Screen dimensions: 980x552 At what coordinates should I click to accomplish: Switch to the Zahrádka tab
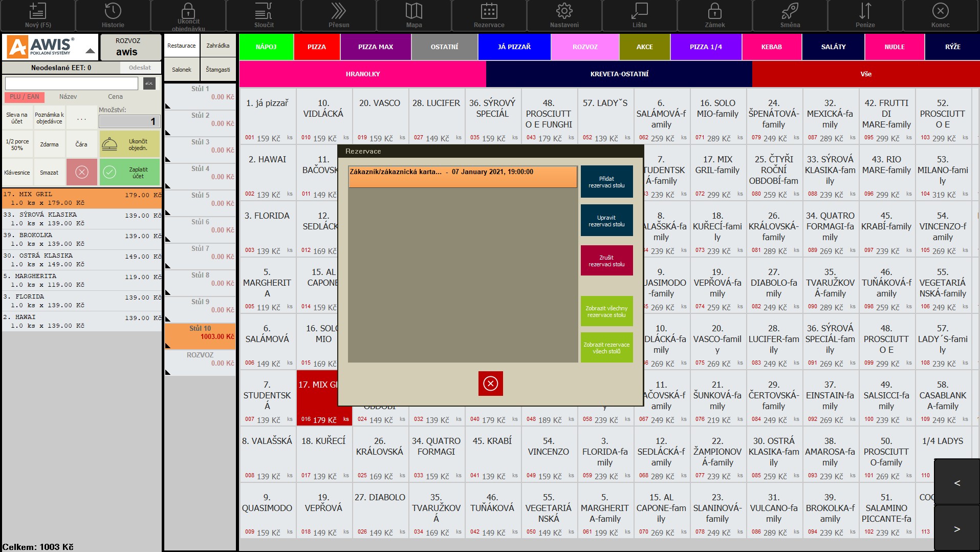click(x=217, y=46)
